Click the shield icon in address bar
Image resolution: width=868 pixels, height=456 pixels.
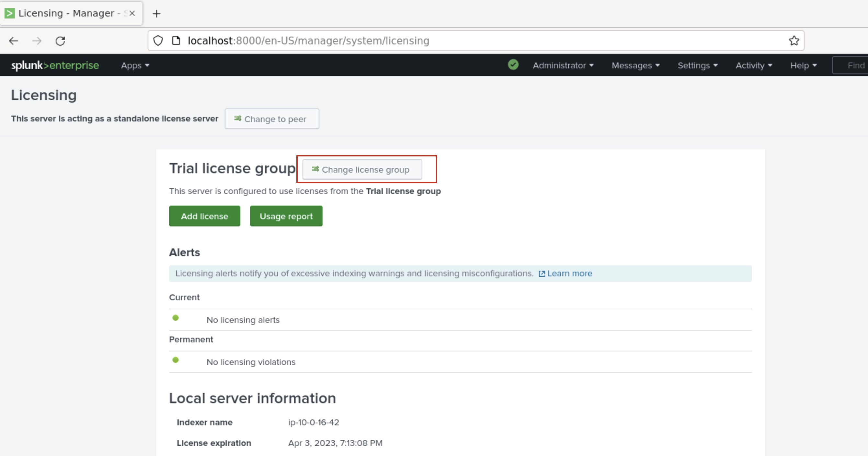point(158,40)
